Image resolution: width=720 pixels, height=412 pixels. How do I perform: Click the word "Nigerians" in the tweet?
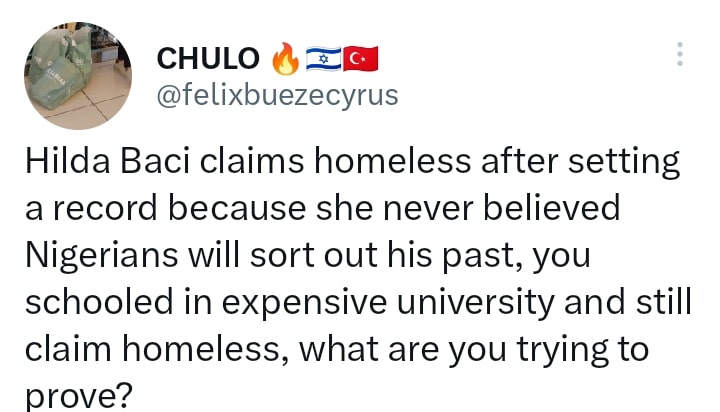point(101,255)
